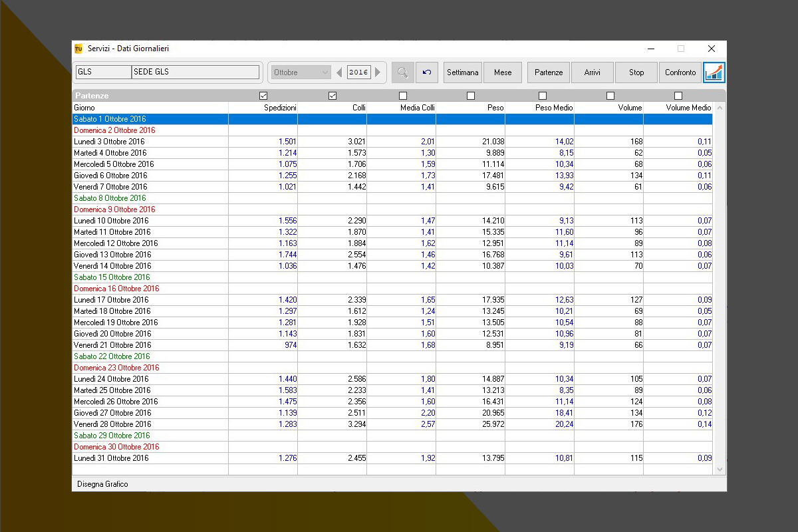Select the Venerdì 28 Ottobre 2016 row

112,424
